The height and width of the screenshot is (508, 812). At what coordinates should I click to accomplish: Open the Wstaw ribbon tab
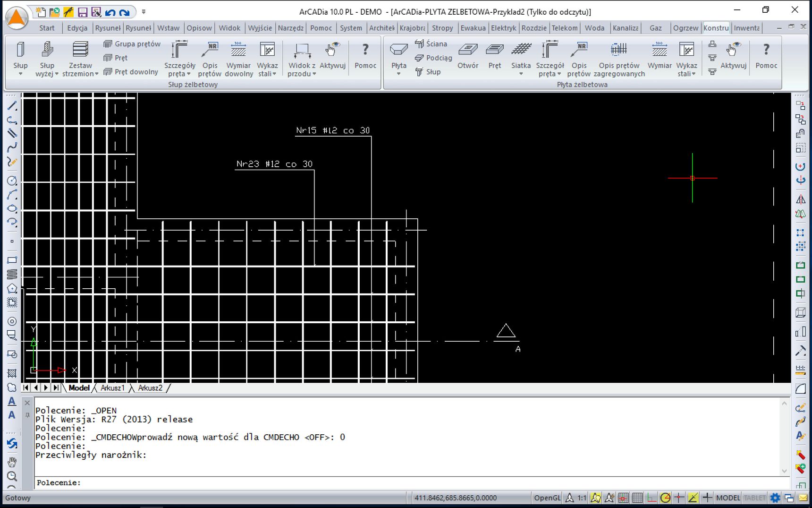169,28
